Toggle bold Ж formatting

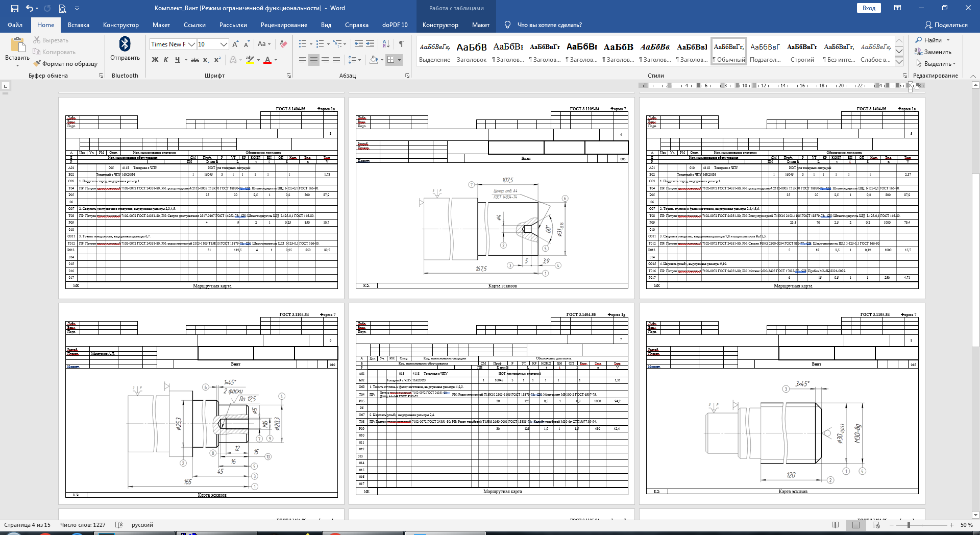click(x=155, y=60)
